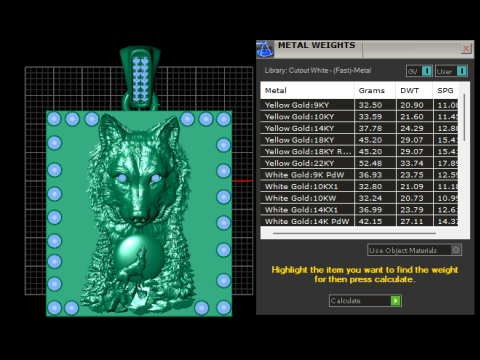Click the green Calculate arrow icon
The height and width of the screenshot is (360, 480).
(395, 301)
